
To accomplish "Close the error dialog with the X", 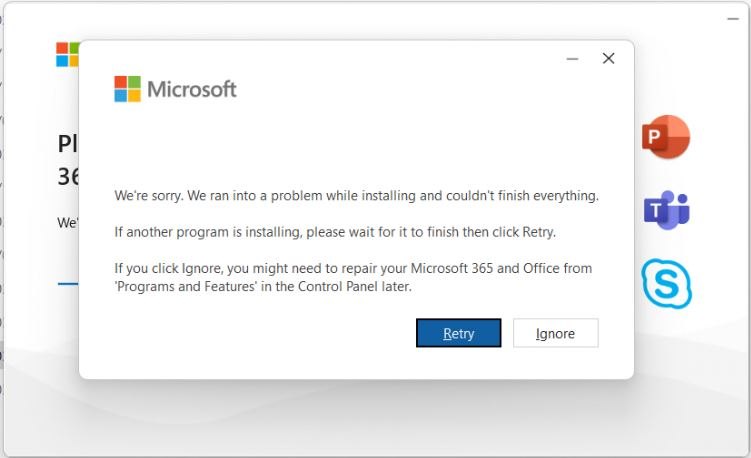I will [608, 58].
